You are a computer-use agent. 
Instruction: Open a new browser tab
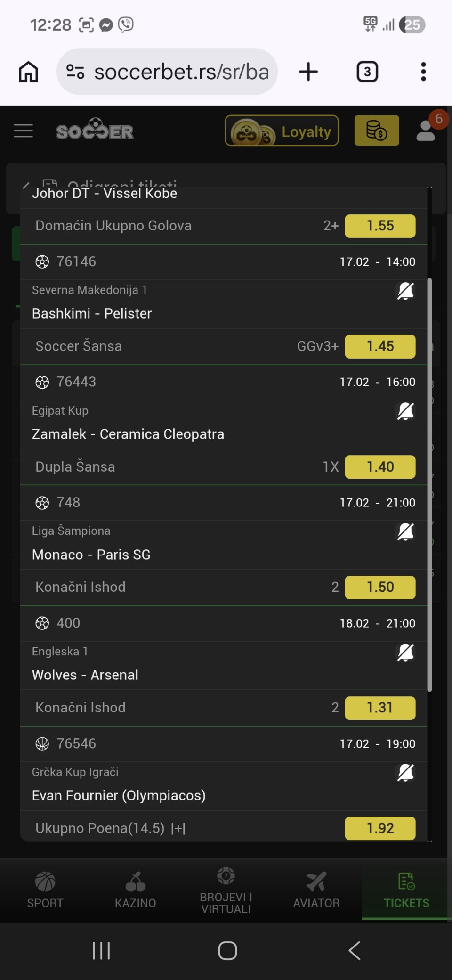click(x=308, y=72)
